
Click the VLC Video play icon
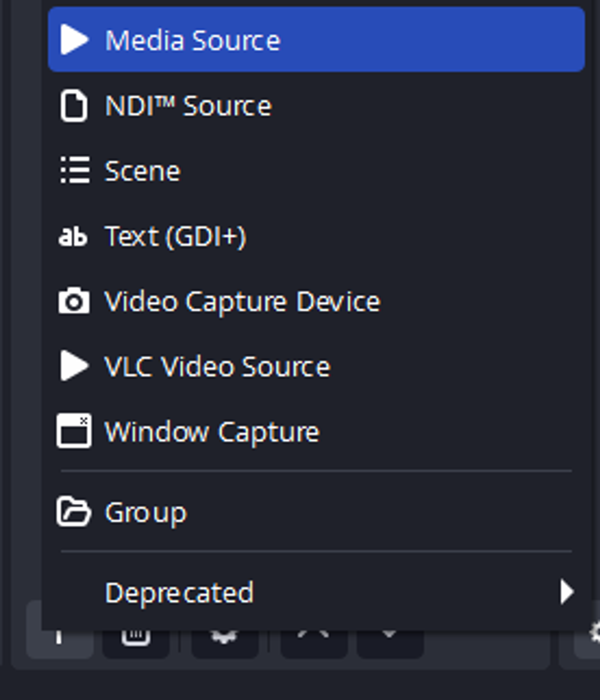click(74, 366)
